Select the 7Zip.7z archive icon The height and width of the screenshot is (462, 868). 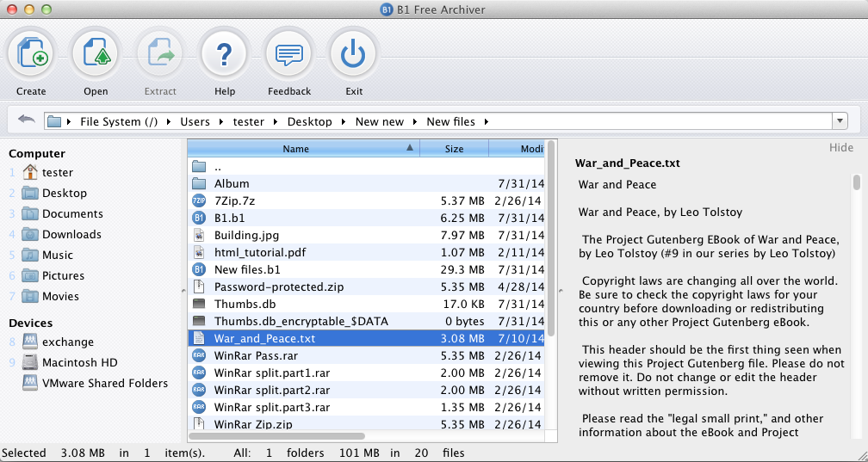pos(199,200)
